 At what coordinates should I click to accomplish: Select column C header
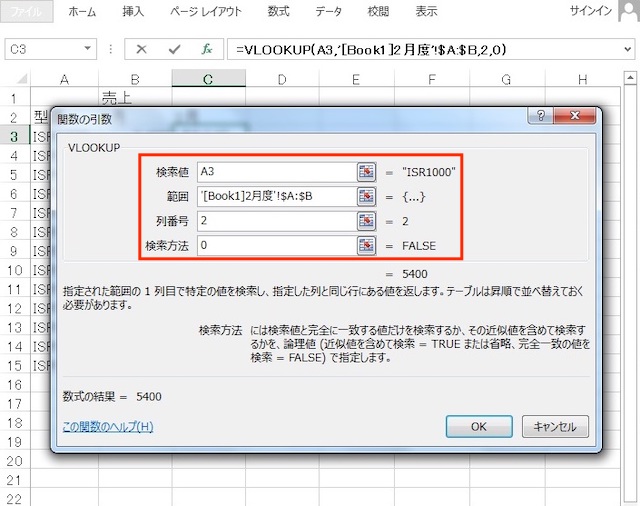(x=208, y=79)
